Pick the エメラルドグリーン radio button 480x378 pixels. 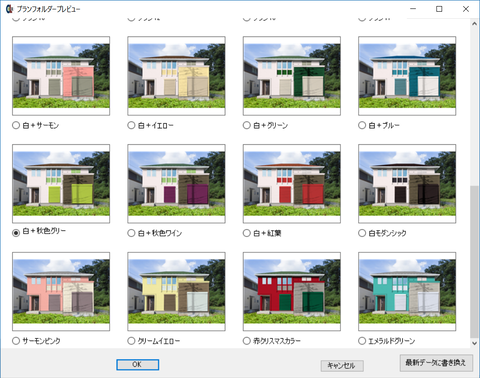tap(362, 341)
